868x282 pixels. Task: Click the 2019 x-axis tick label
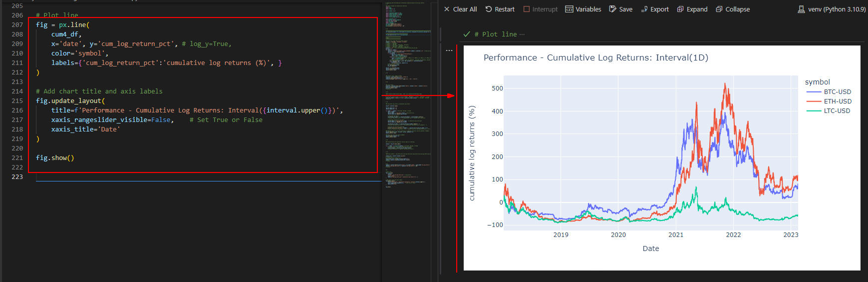(x=561, y=234)
